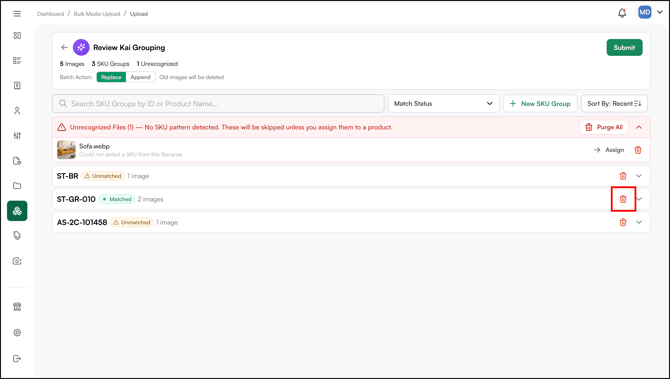Click the '5 Images' summary text
Screen dimensions: 670x379
coord(72,64)
